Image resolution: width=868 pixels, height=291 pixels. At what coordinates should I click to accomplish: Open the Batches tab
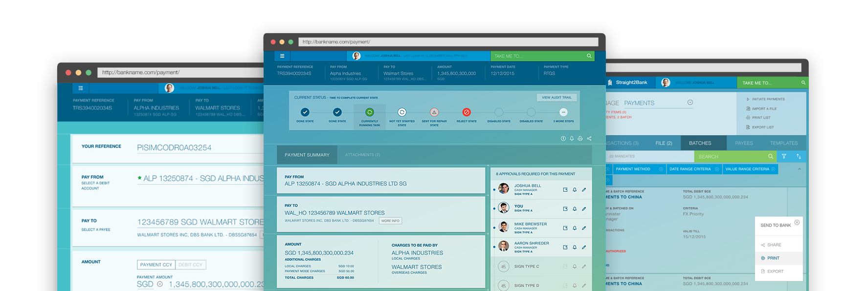click(x=700, y=143)
